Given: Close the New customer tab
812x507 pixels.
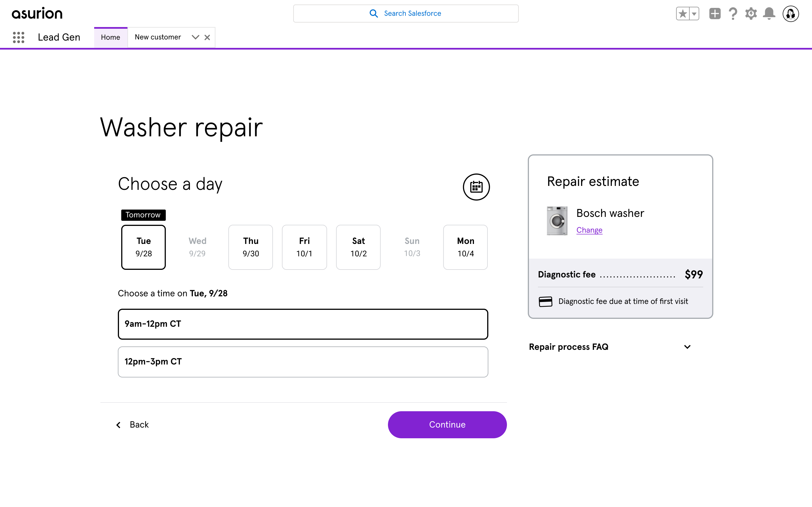Looking at the screenshot, I should pyautogui.click(x=207, y=37).
